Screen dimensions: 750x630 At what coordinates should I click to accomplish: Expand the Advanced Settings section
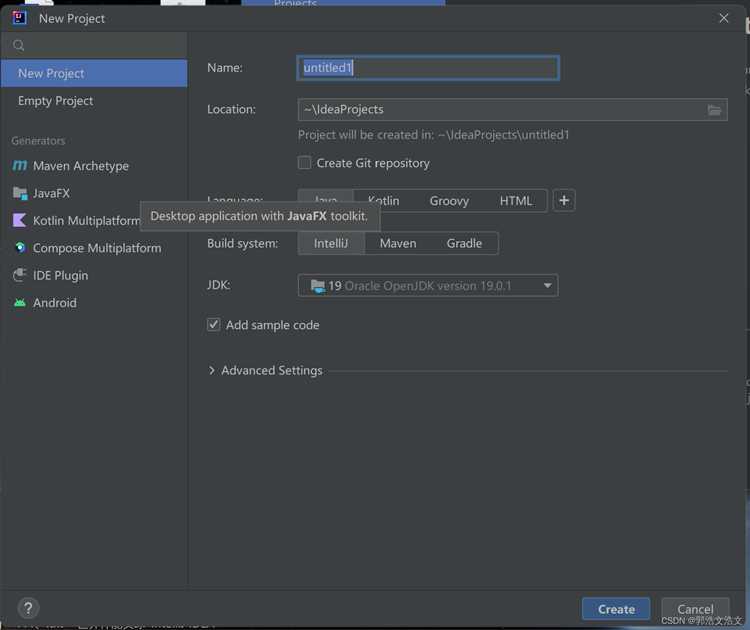click(x=265, y=370)
